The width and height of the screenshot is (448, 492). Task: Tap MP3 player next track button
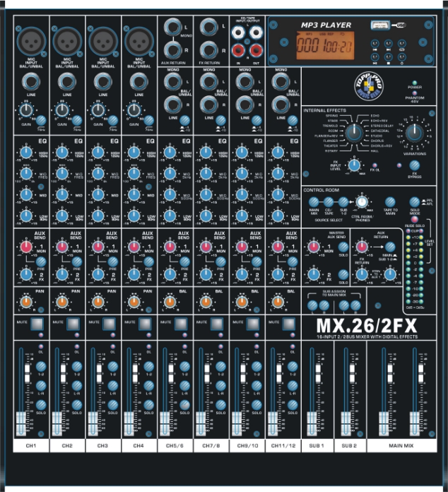tap(389, 44)
